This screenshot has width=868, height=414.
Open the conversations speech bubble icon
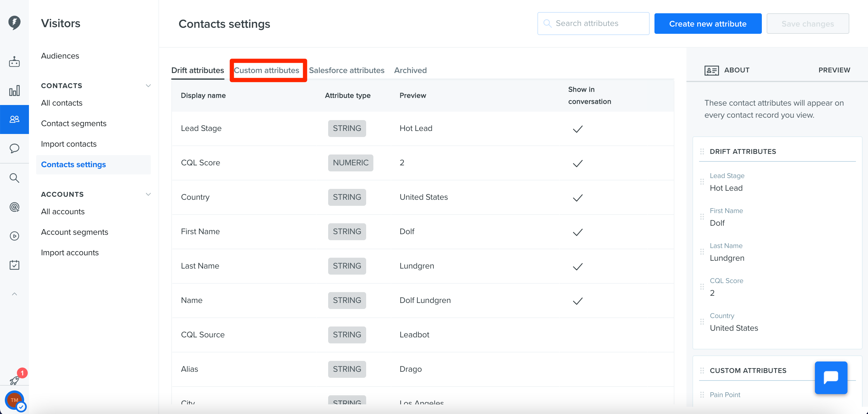[x=14, y=148]
